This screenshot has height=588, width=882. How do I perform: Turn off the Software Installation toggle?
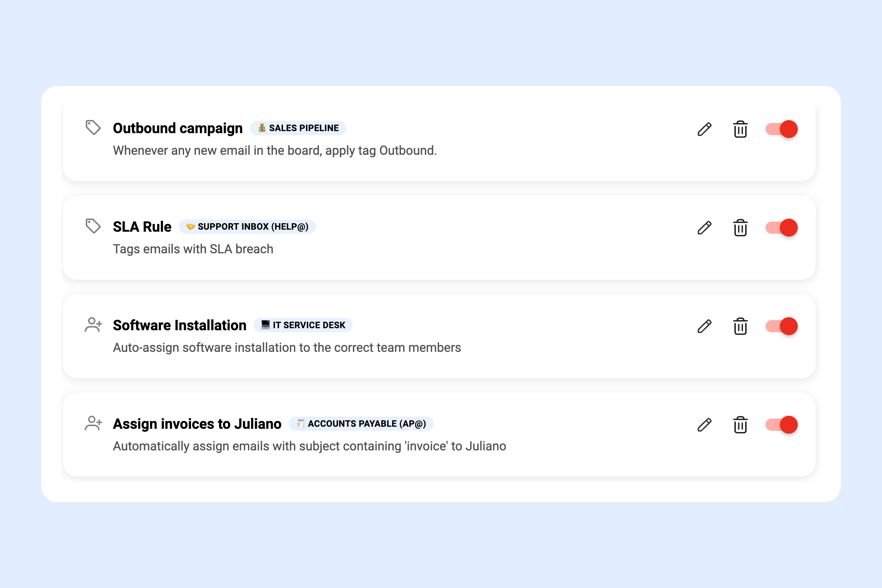point(781,326)
